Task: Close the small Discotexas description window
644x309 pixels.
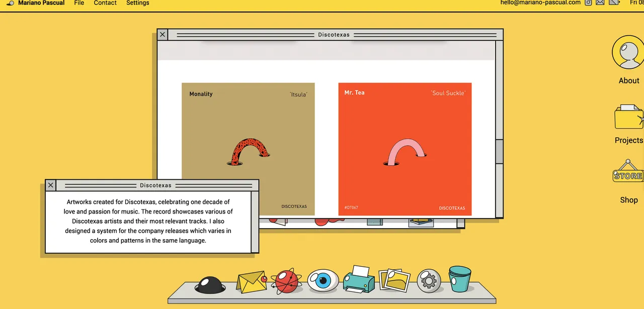Action: pyautogui.click(x=50, y=185)
